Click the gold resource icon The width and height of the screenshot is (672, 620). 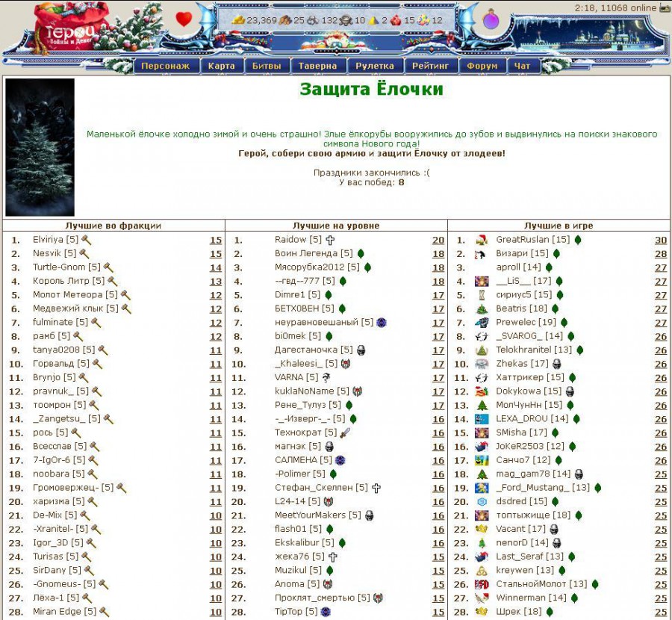point(238,20)
